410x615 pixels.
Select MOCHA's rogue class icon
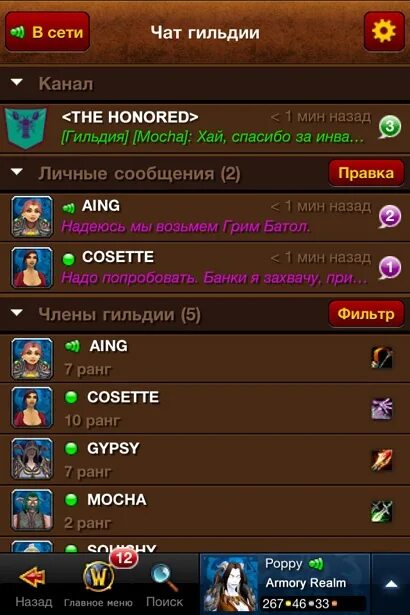382,511
